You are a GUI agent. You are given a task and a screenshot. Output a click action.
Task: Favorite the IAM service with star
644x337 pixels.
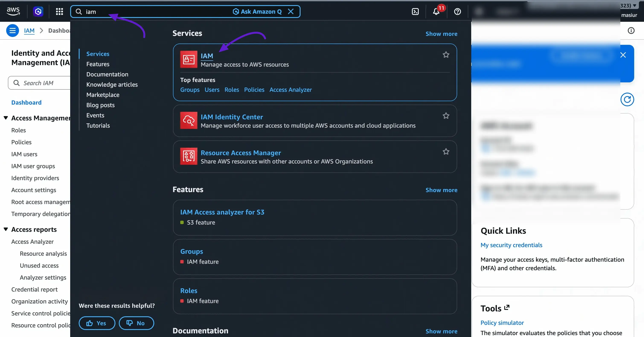[446, 55]
